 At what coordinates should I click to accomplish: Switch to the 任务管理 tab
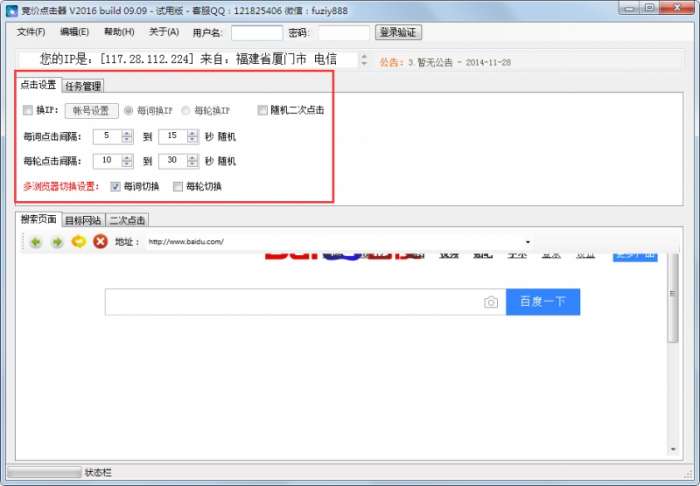click(x=83, y=86)
